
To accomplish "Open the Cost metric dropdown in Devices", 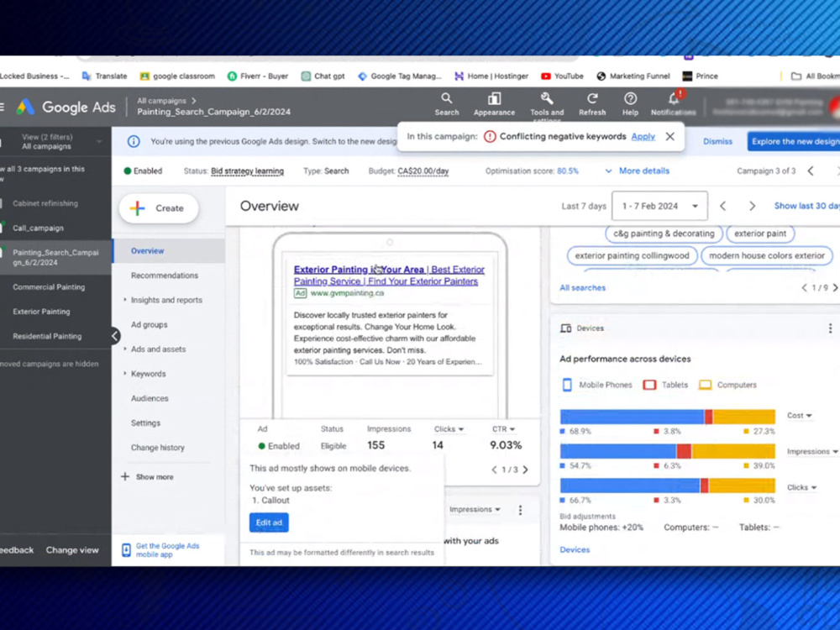I will pos(799,416).
